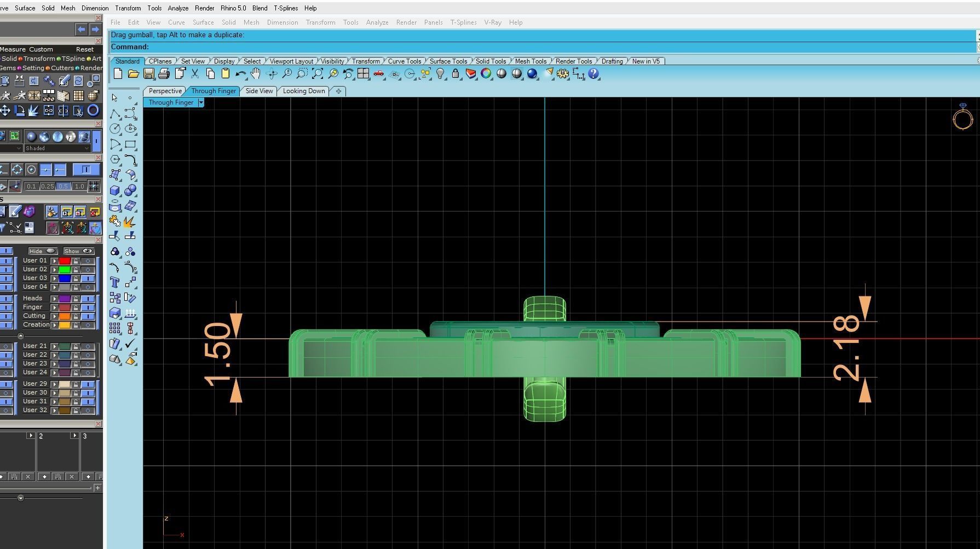Toggle visibility of Creation layer
Image resolution: width=980 pixels, height=549 pixels.
coord(88,325)
